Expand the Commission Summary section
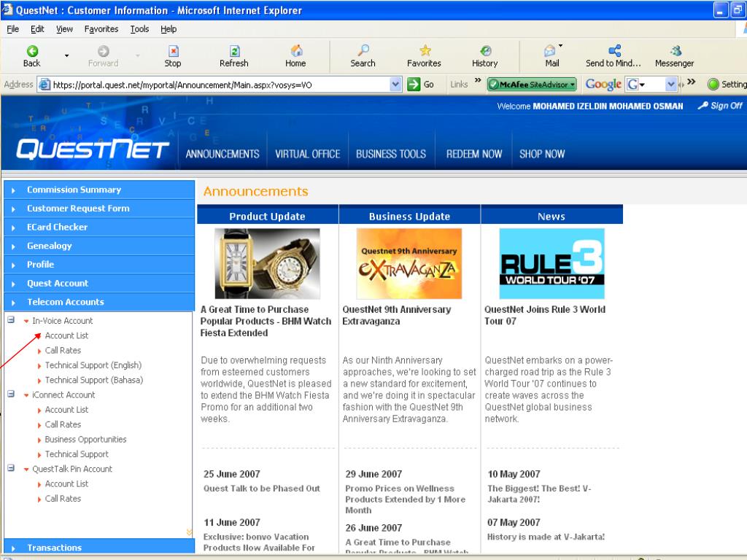The image size is (747, 560). pyautogui.click(x=99, y=190)
